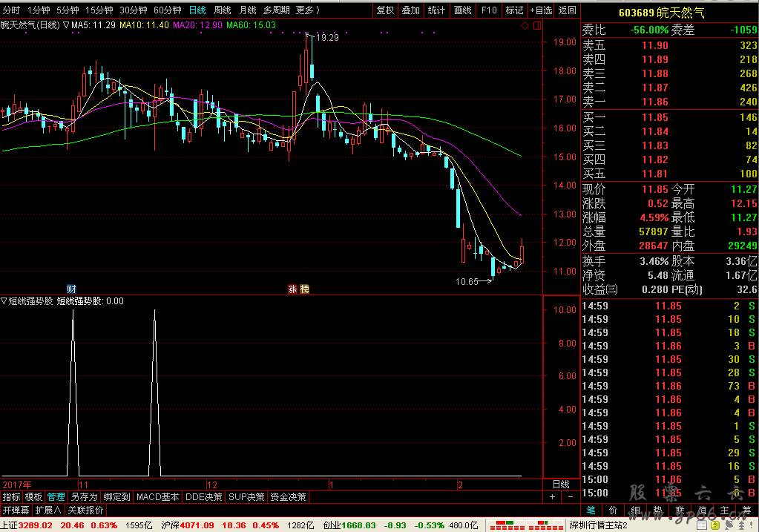This screenshot has height=532, width=759.
Task: Switch to the 分时 view
Action: click(x=11, y=10)
